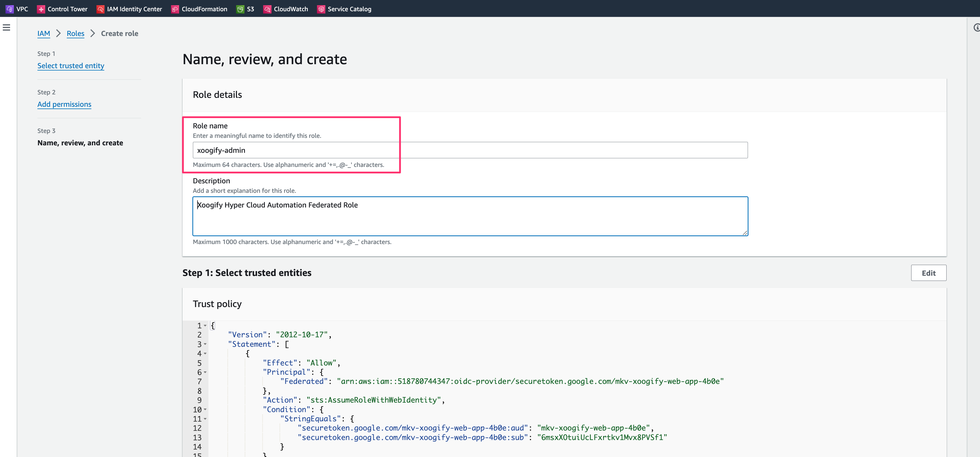Click the CloudWatch service icon
This screenshot has width=980, height=457.
click(267, 9)
